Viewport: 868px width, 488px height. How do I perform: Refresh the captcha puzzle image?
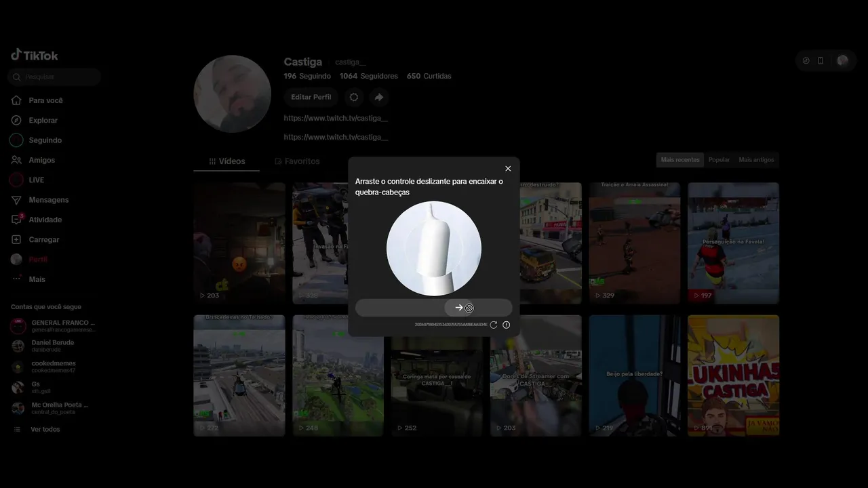pyautogui.click(x=494, y=325)
